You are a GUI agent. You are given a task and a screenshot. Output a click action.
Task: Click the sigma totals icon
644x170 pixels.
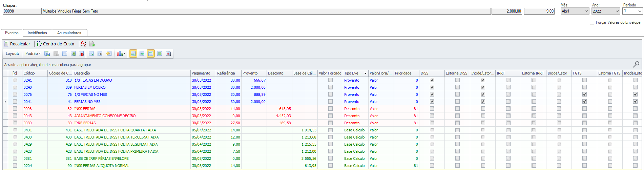(100, 54)
